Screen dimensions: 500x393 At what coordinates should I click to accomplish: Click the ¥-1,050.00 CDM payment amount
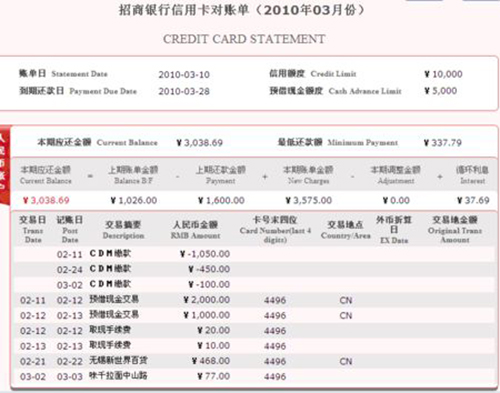(x=205, y=254)
